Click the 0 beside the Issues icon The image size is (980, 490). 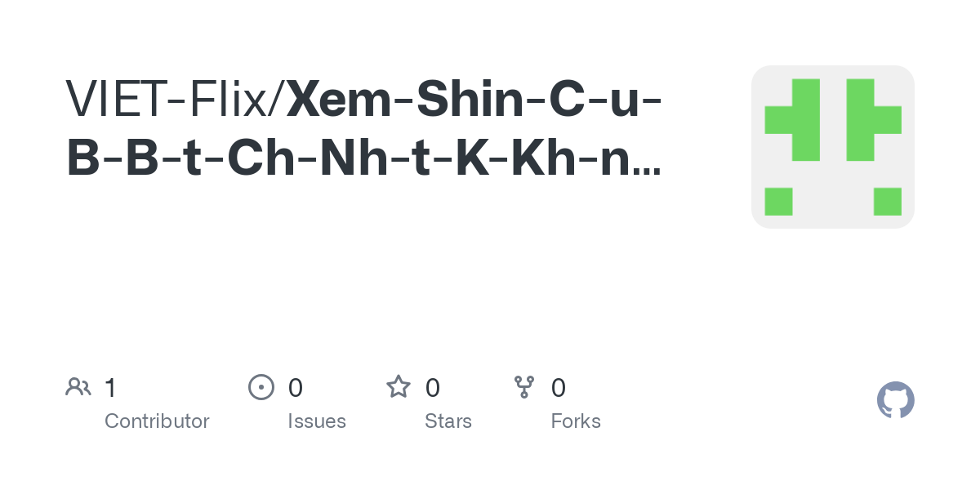tap(296, 387)
